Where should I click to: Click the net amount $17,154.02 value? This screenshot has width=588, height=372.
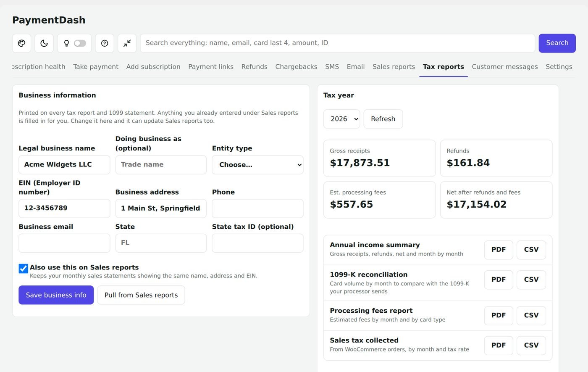coord(476,205)
